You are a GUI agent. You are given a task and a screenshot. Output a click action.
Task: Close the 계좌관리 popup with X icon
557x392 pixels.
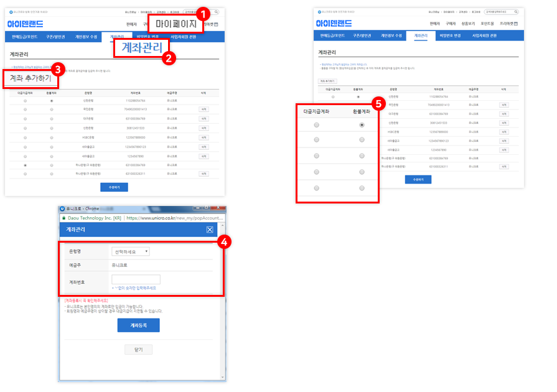[210, 230]
